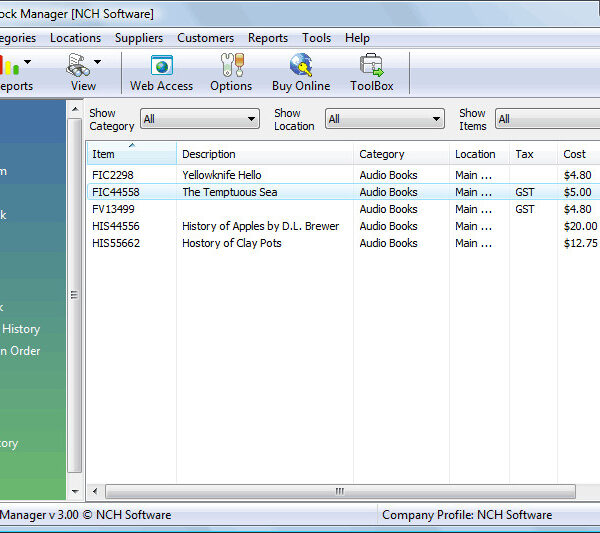
Task: Open the Show Location dropdown
Action: pyautogui.click(x=385, y=119)
